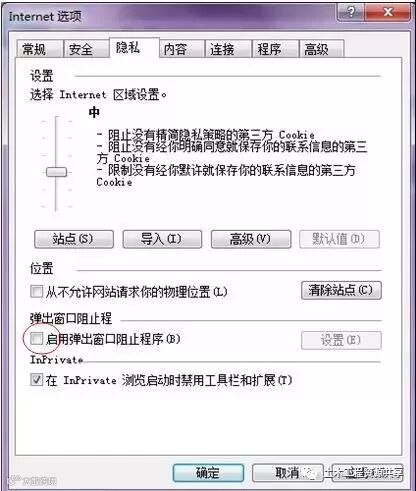Viewport: 416px width, 491px height.
Task: Go to the 内容 tab
Action: 182,49
